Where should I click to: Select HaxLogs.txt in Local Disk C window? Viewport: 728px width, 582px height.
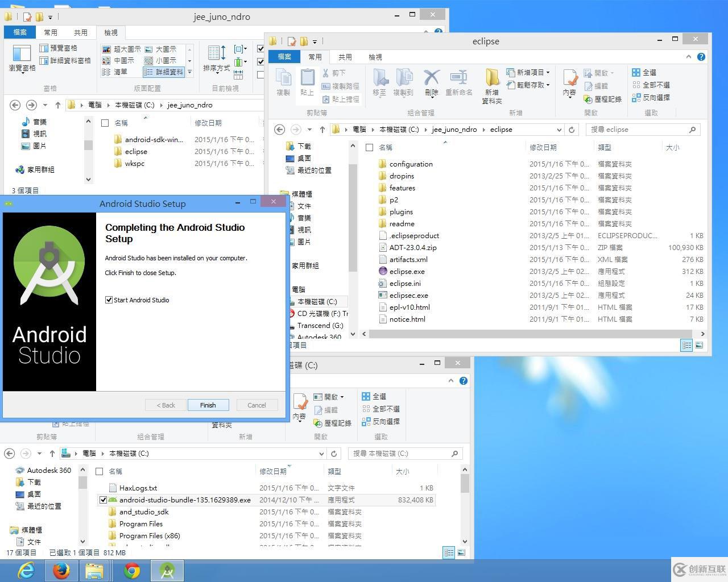tap(138, 488)
